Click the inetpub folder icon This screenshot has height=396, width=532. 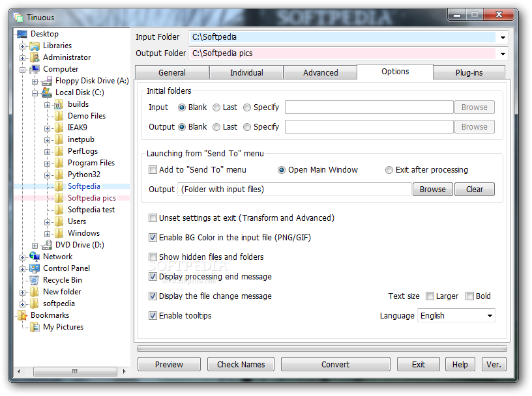(59, 139)
